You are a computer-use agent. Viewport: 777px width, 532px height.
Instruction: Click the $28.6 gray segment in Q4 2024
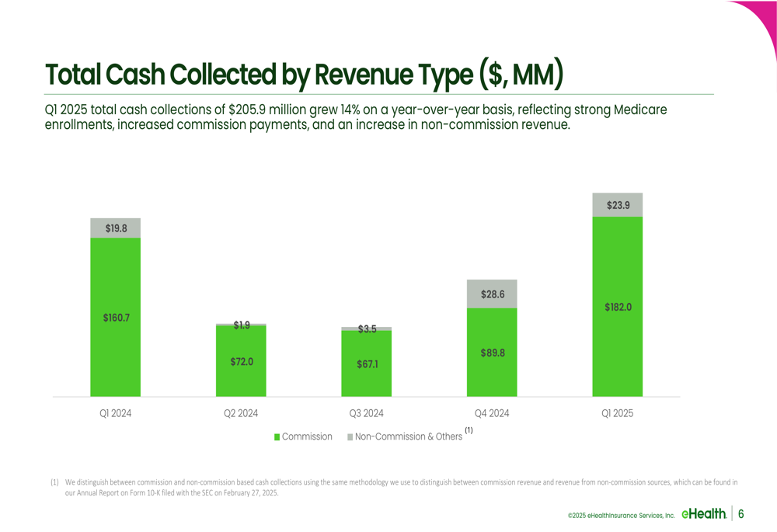(x=492, y=294)
